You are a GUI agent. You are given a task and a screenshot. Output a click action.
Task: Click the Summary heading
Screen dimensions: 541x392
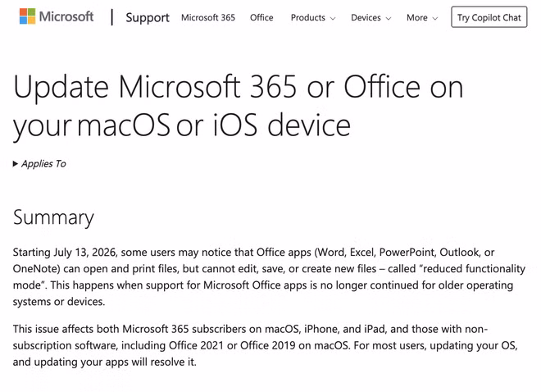coord(53,217)
